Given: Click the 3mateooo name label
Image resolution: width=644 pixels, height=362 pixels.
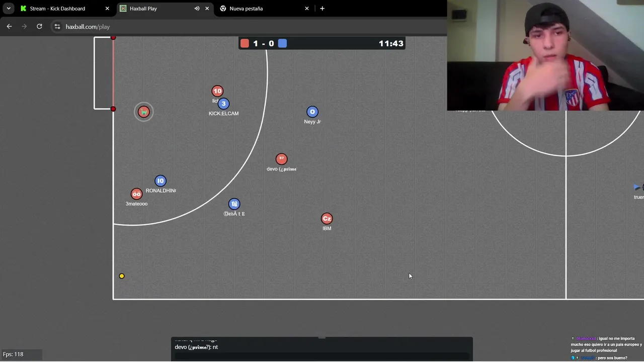Looking at the screenshot, I should (136, 204).
